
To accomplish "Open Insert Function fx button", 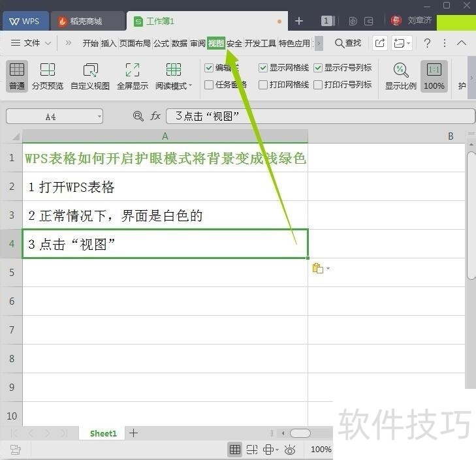I will 155,116.
